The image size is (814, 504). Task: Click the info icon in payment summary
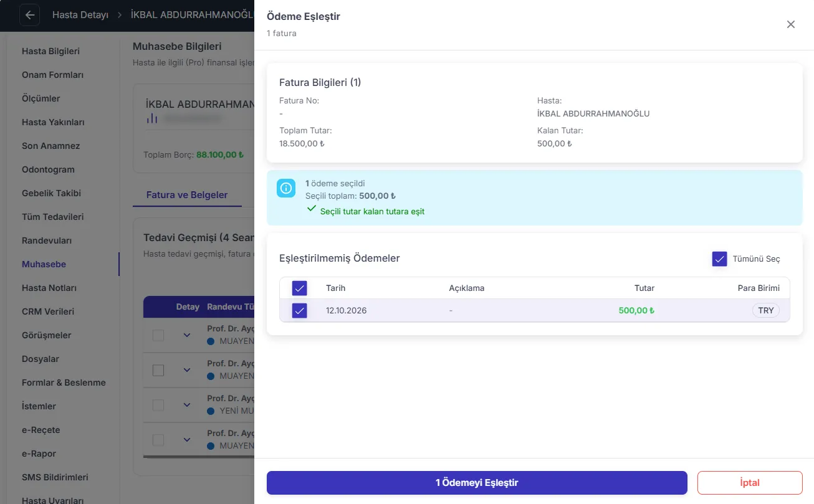pyautogui.click(x=286, y=188)
